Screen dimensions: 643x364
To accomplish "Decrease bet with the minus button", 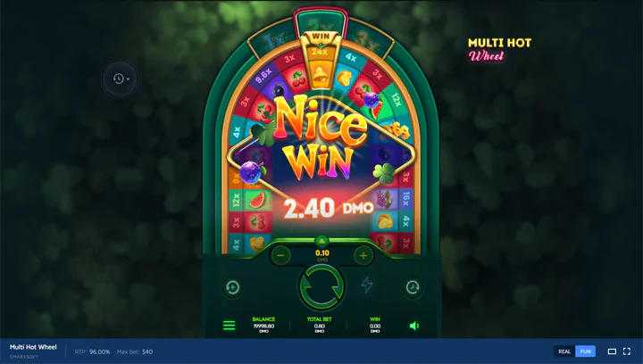I will (x=280, y=255).
